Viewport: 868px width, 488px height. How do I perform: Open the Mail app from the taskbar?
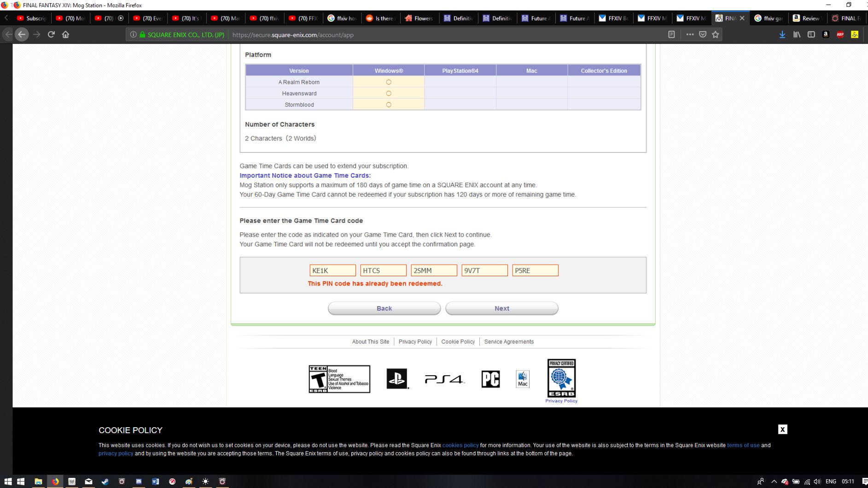(x=88, y=481)
